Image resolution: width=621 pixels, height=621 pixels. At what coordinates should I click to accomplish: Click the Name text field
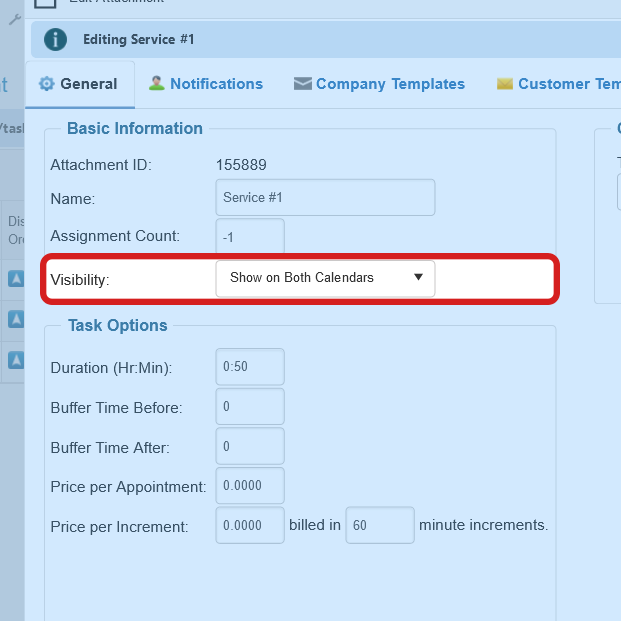point(325,198)
